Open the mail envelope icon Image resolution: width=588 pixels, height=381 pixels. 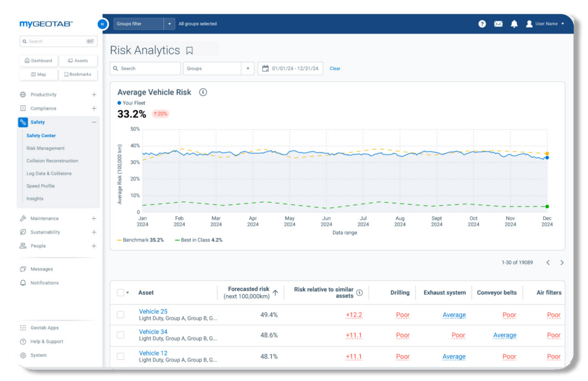498,24
